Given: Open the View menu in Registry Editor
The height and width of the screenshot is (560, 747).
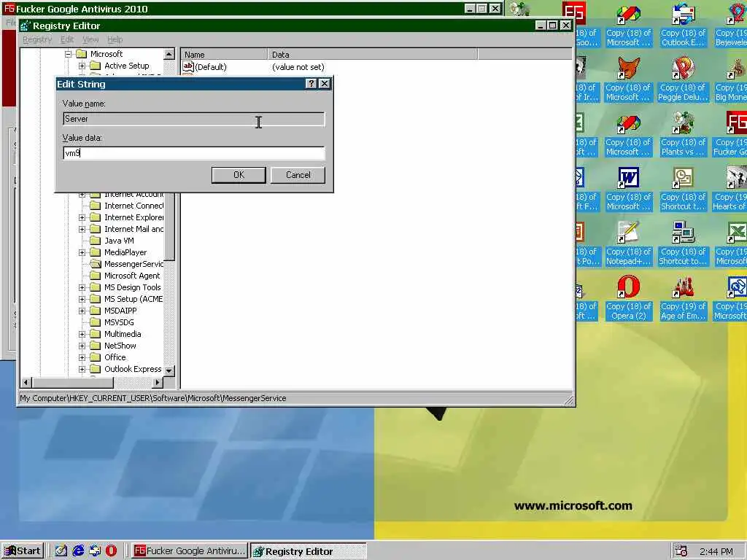Looking at the screenshot, I should pyautogui.click(x=90, y=39).
